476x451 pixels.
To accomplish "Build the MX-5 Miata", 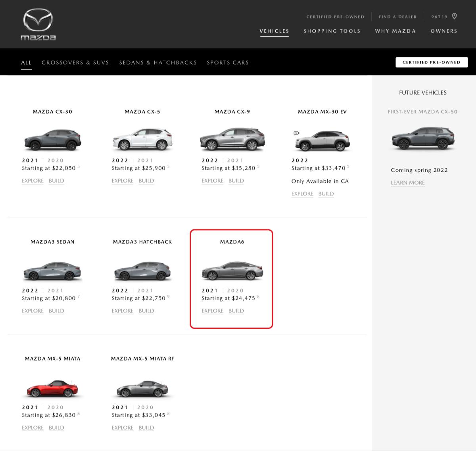I will click(x=56, y=428).
